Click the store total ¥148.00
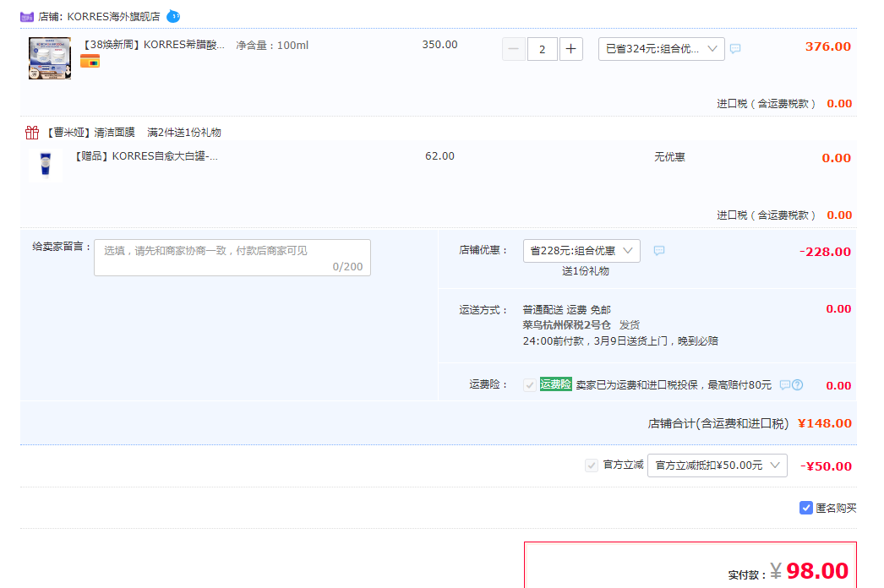The height and width of the screenshot is (588, 884). 824,423
